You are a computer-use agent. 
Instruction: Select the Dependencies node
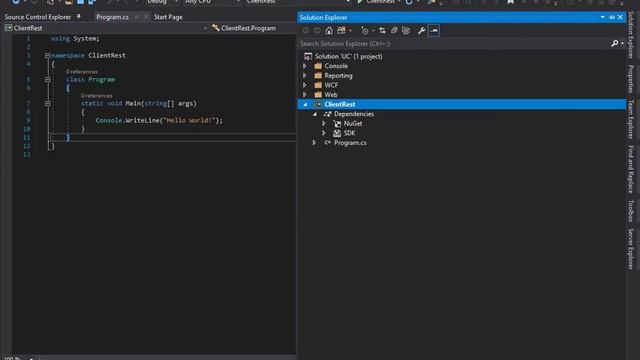(x=353, y=114)
